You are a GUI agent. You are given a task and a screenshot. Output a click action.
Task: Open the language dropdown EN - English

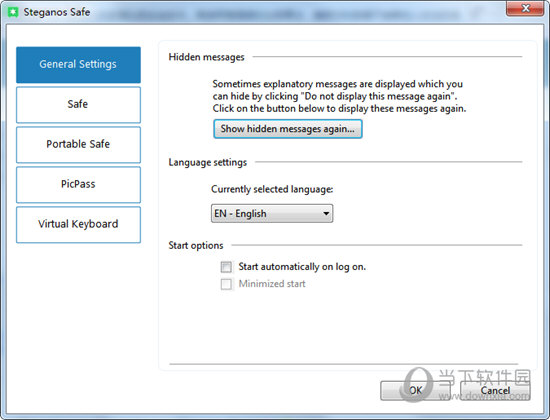pyautogui.click(x=272, y=213)
